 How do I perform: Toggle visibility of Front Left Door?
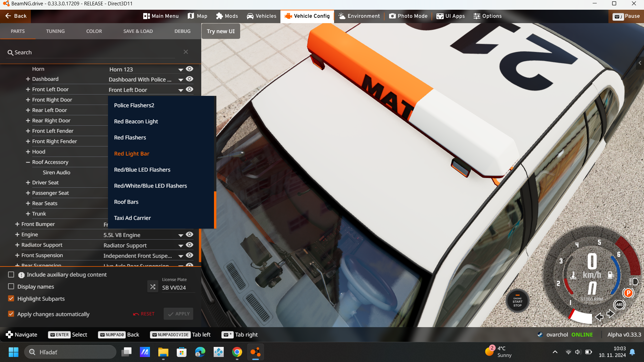point(190,89)
